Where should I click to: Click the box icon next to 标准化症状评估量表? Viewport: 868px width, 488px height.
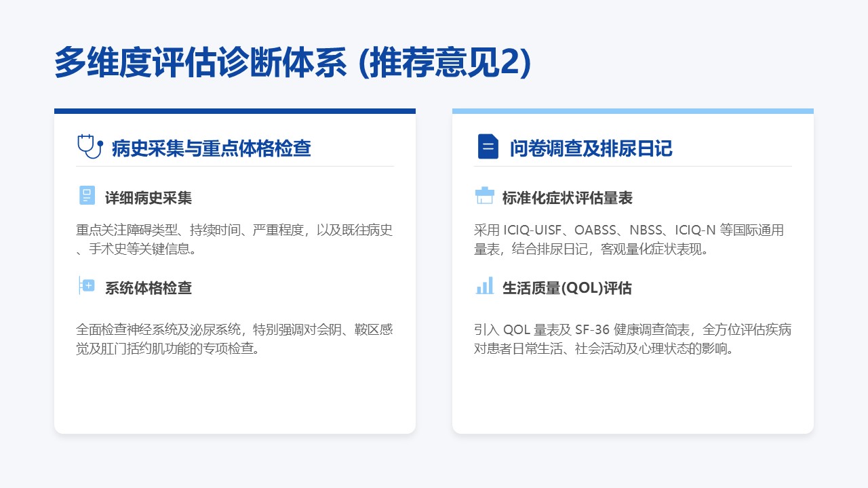(484, 197)
